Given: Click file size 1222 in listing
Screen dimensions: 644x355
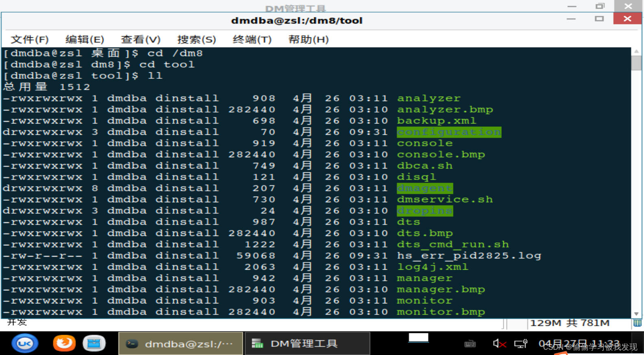Looking at the screenshot, I should point(260,245).
